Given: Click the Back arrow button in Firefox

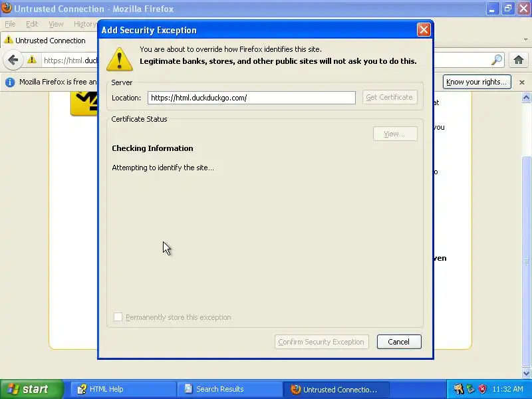Looking at the screenshot, I should point(13,61).
